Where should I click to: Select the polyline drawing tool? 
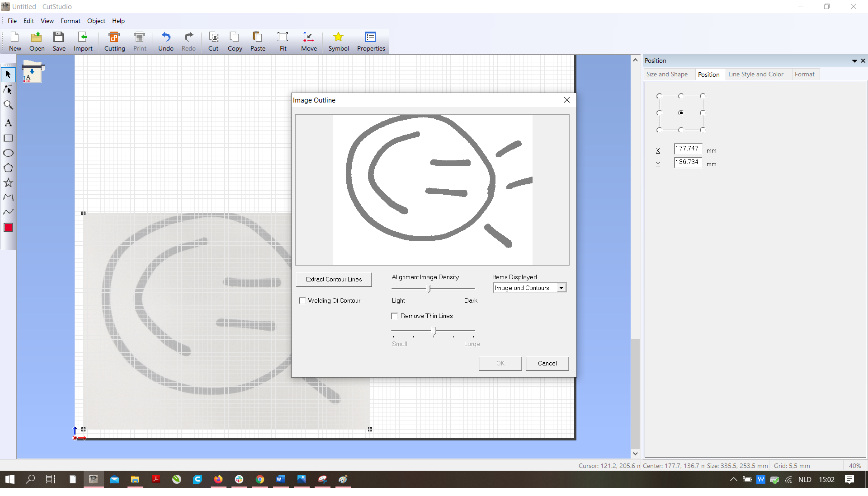[x=8, y=197]
